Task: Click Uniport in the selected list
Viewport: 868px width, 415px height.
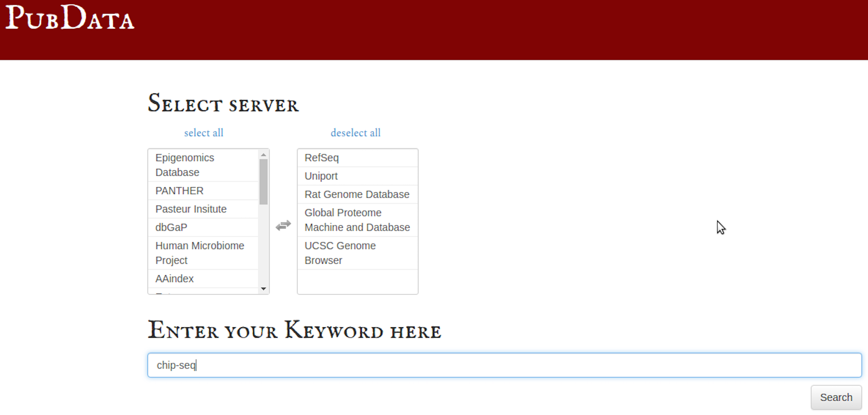Action: 358,176
